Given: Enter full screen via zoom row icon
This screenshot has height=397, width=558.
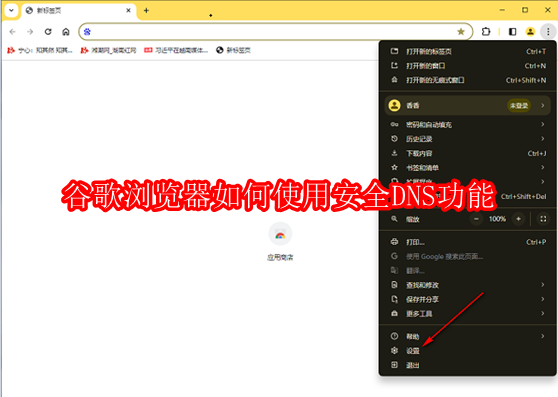Looking at the screenshot, I should (x=543, y=219).
